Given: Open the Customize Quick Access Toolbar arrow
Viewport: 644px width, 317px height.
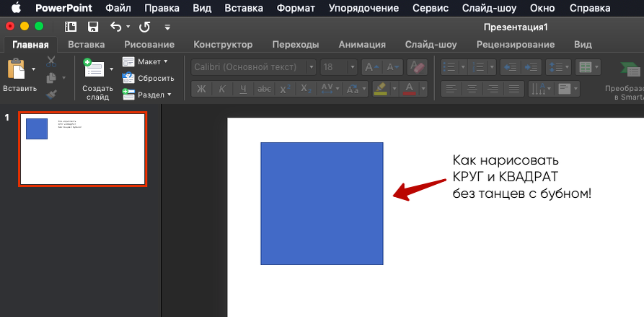Looking at the screenshot, I should tap(167, 27).
